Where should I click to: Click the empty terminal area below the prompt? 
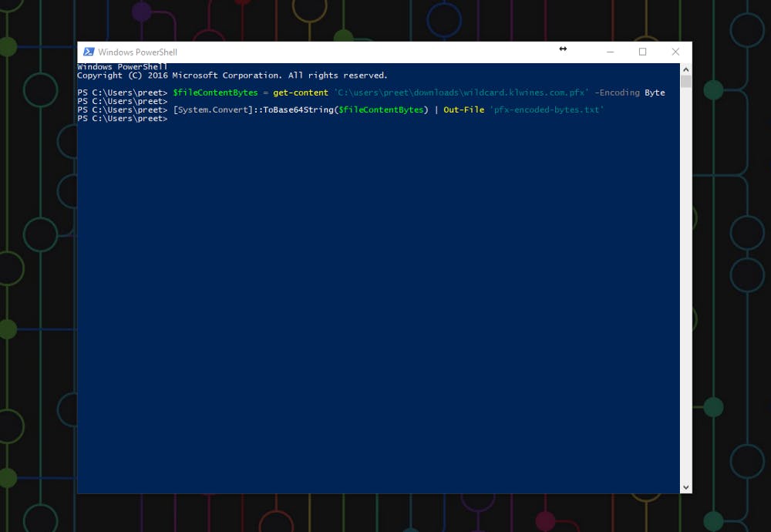point(378,308)
